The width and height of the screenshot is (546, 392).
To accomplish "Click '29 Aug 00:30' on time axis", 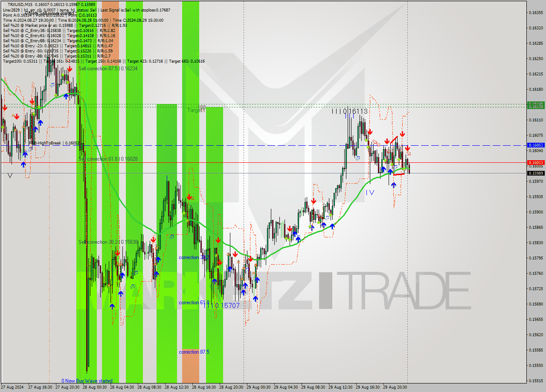I will coord(258,387).
